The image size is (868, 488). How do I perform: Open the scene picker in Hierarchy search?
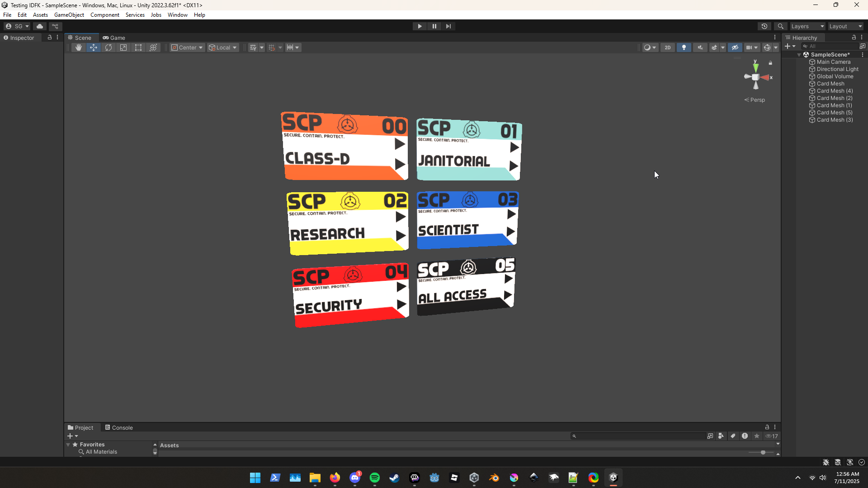click(863, 46)
